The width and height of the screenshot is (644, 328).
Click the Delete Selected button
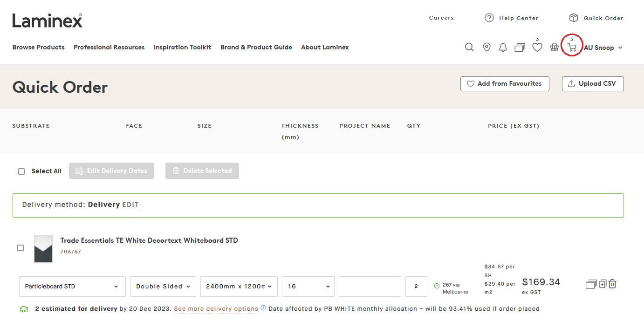(202, 171)
